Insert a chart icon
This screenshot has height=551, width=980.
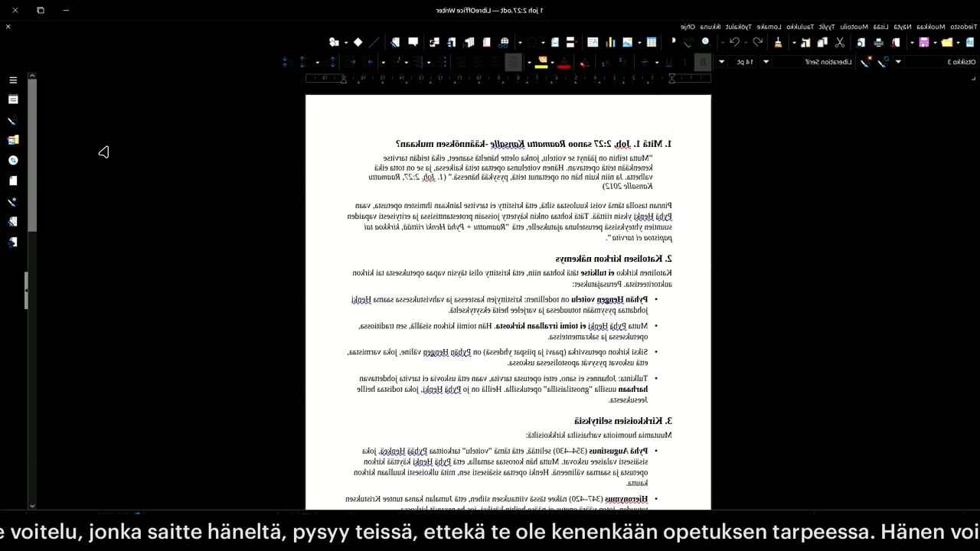click(x=610, y=42)
